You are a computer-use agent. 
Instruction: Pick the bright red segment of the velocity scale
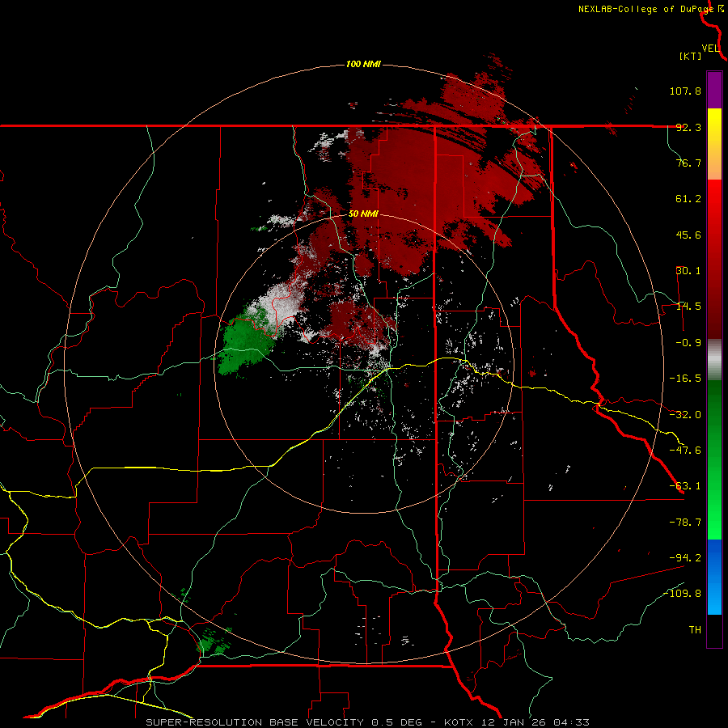point(714,205)
